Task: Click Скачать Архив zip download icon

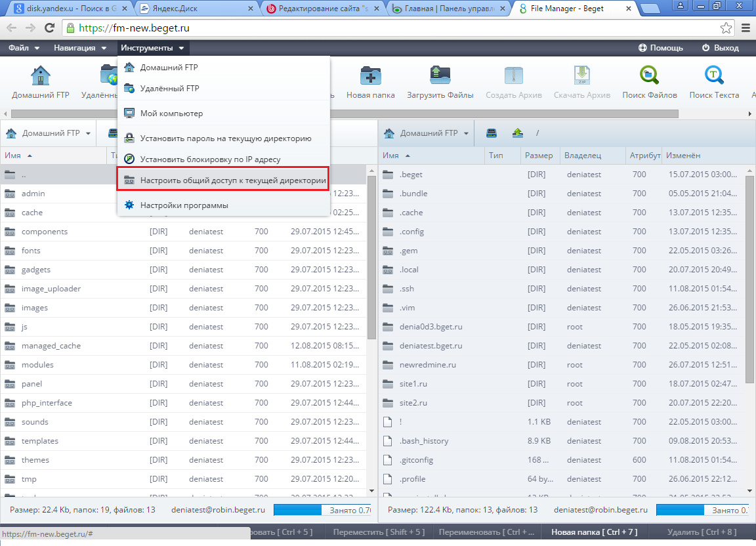Action: pos(582,75)
